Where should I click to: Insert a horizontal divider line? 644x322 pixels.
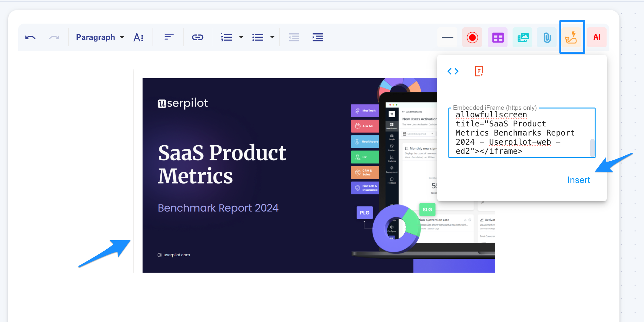tap(447, 37)
